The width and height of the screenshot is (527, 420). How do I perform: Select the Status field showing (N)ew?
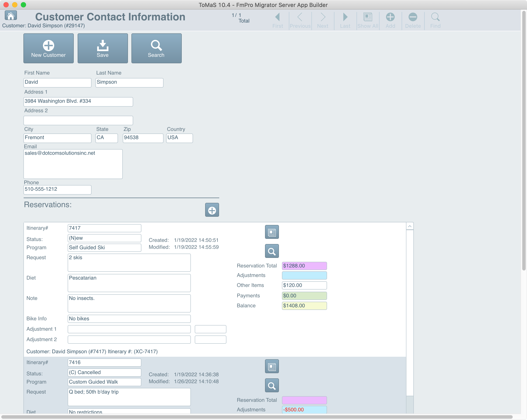104,238
